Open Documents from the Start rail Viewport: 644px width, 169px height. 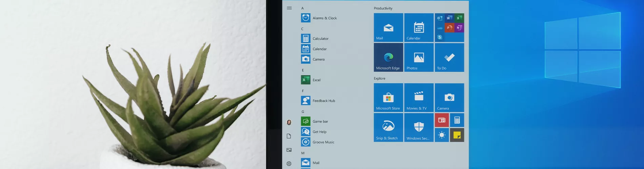[x=289, y=136]
